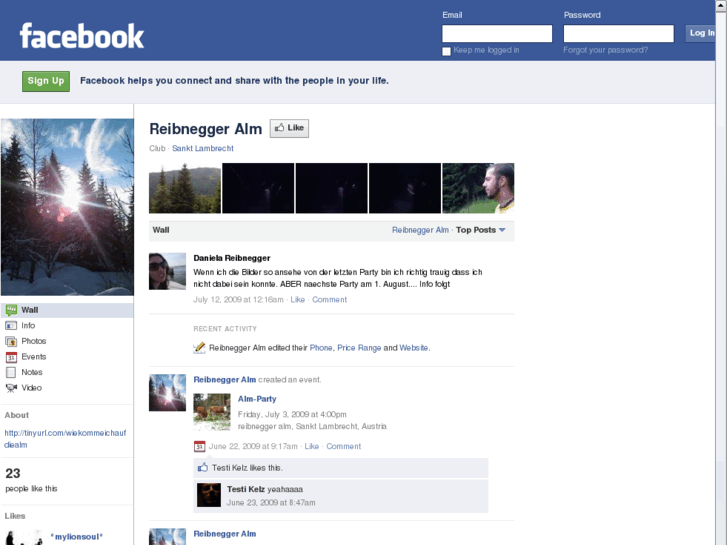Open Reibnegger Alm avatar beside event post
The width and height of the screenshot is (727, 545).
[167, 392]
